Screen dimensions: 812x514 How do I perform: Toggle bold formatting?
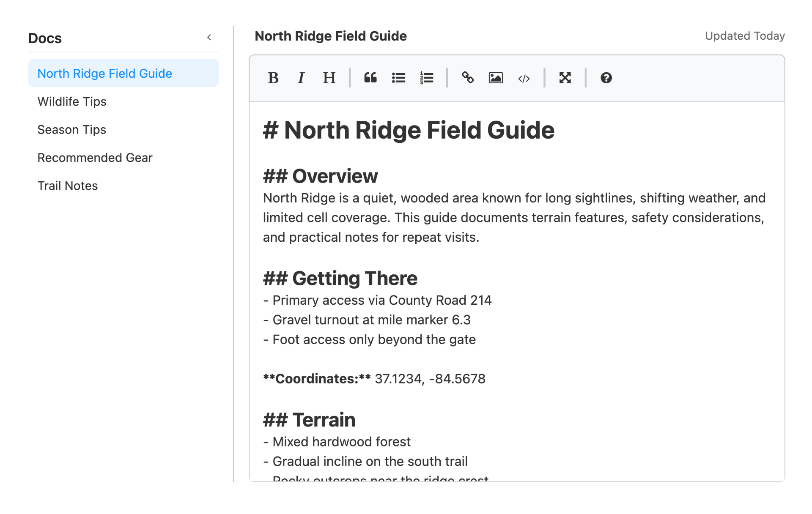(273, 78)
